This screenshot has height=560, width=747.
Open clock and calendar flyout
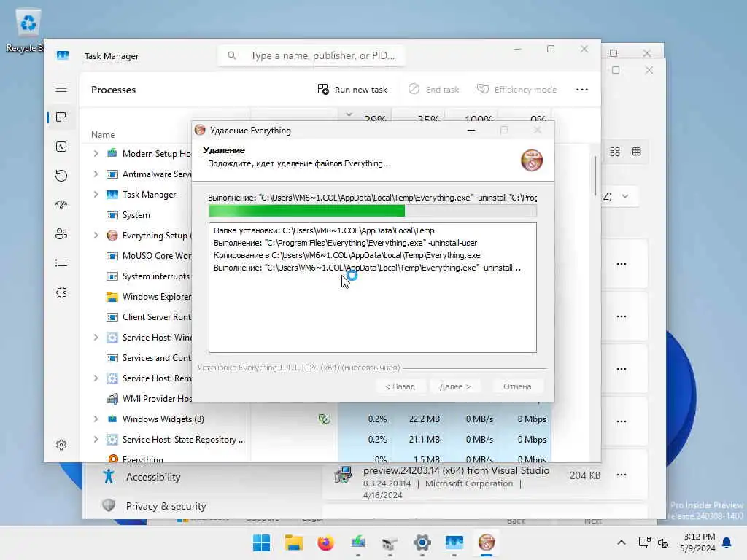pos(698,542)
